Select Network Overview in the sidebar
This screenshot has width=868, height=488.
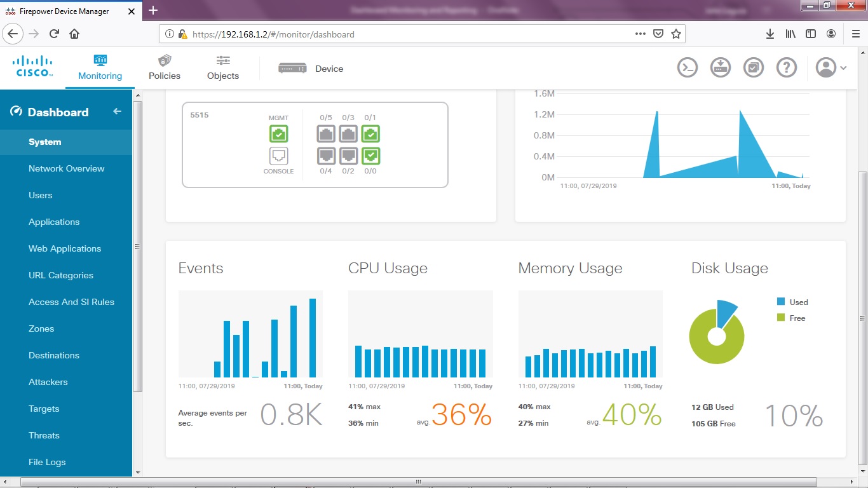coord(66,168)
